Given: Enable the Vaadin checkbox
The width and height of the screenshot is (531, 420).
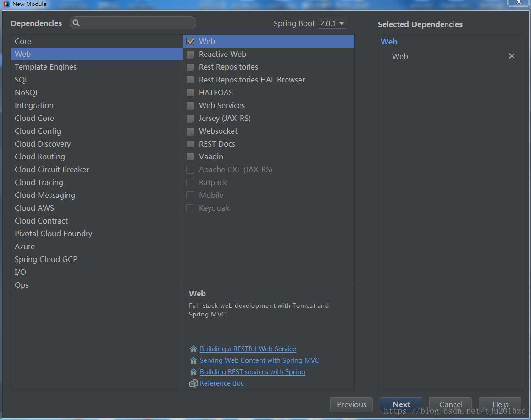Looking at the screenshot, I should pyautogui.click(x=190, y=157).
